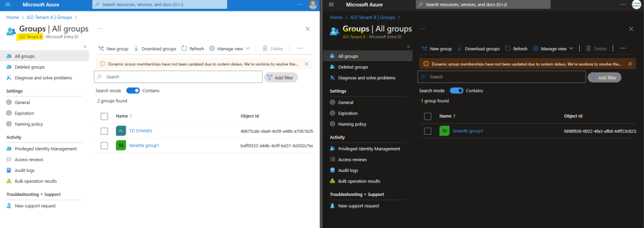Collapse the sidebar in Tenant A window
644x228 pixels.
point(85,47)
